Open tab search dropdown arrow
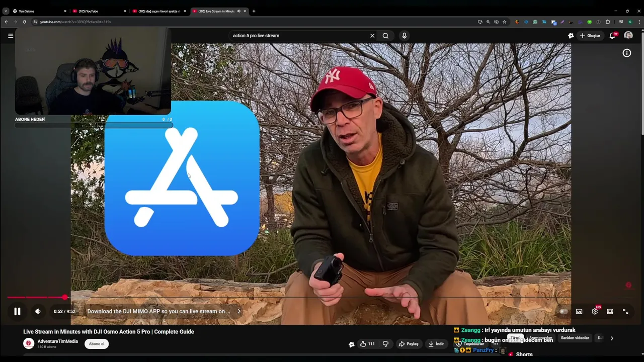644x362 pixels. coord(6,11)
